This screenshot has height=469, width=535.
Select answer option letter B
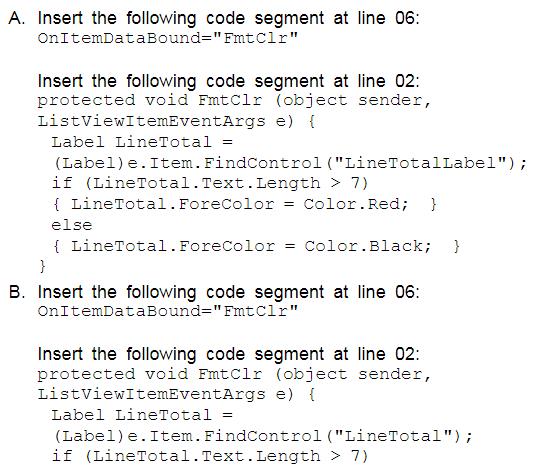tap(17, 292)
